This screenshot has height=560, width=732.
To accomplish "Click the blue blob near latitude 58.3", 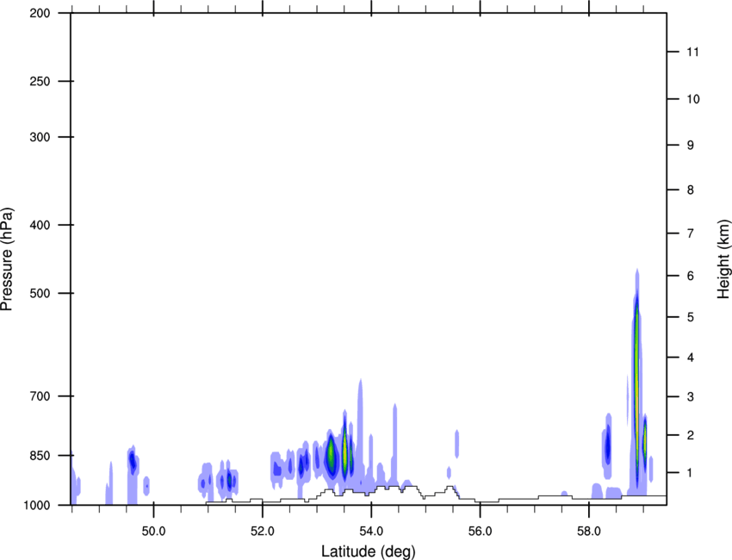I will coord(608,446).
